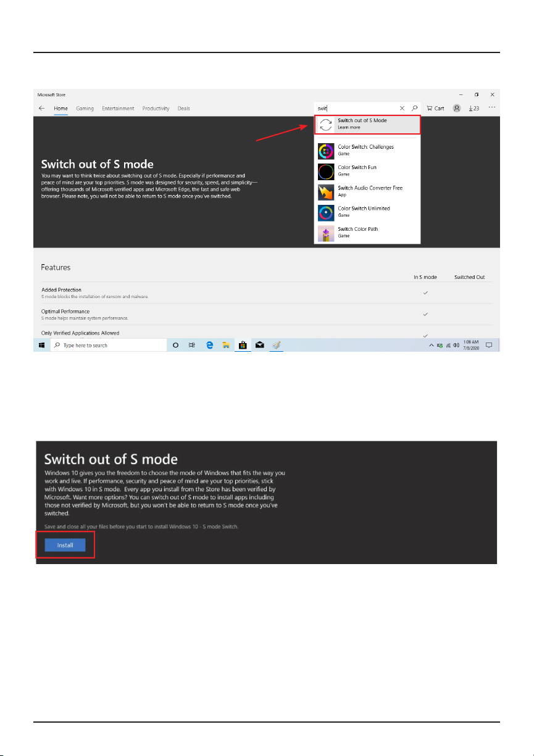This screenshot has width=534, height=756.
Task: Open Downloads and updates showing 23
Action: 474,108
